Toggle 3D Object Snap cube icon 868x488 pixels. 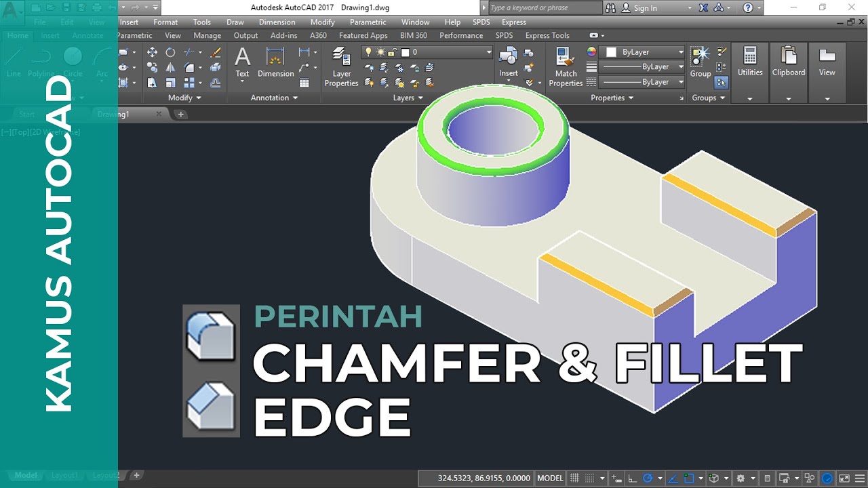click(713, 478)
